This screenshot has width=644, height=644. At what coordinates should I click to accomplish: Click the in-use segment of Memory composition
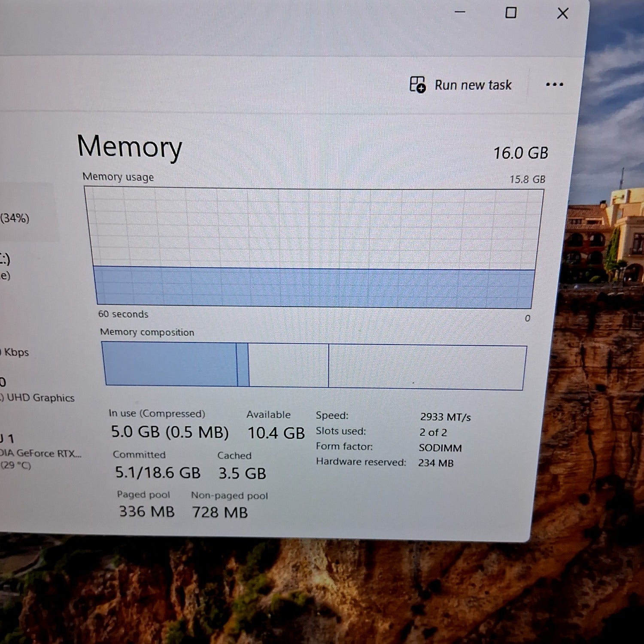(170, 364)
